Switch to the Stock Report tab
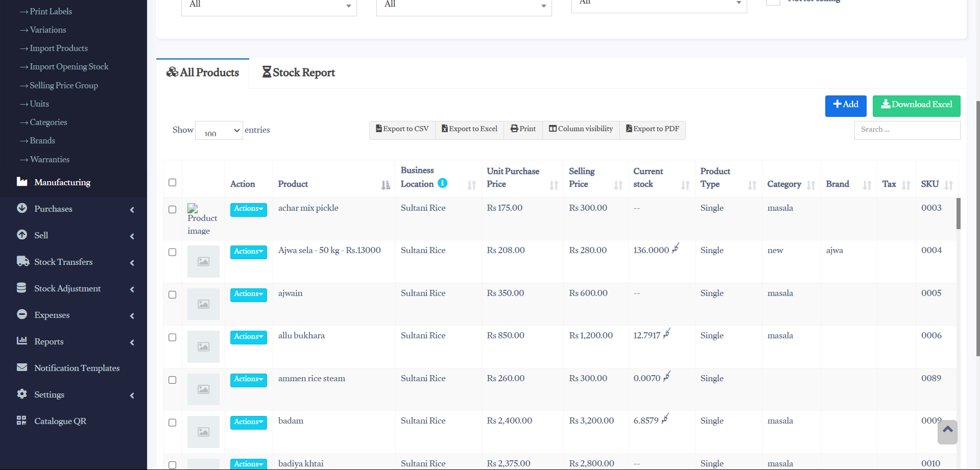 coord(299,73)
